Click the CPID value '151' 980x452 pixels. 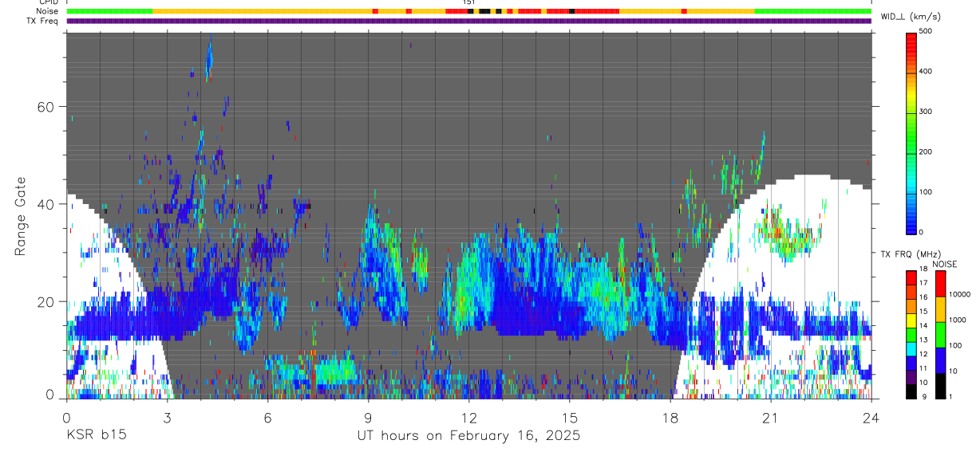(x=469, y=2)
